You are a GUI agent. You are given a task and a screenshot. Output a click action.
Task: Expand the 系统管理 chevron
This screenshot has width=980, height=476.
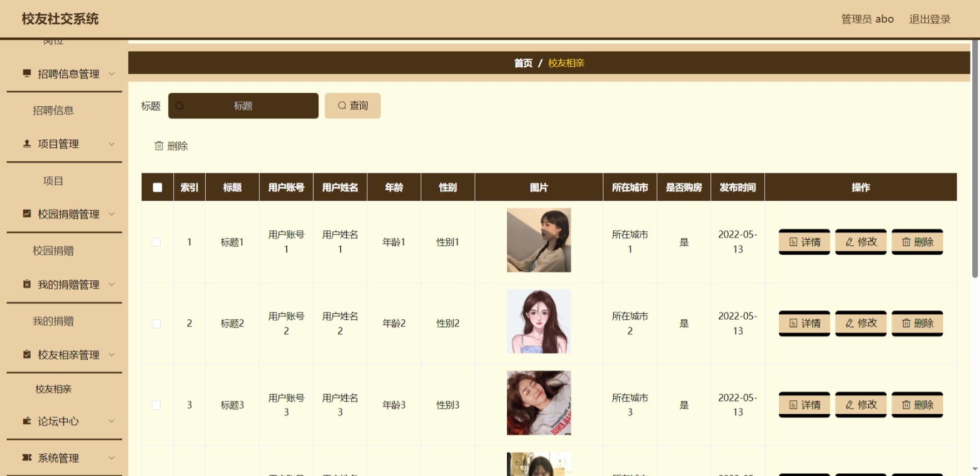[x=112, y=458]
